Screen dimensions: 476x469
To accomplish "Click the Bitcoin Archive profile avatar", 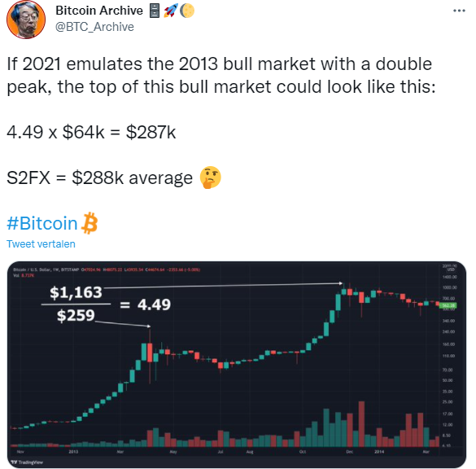I will [x=26, y=20].
